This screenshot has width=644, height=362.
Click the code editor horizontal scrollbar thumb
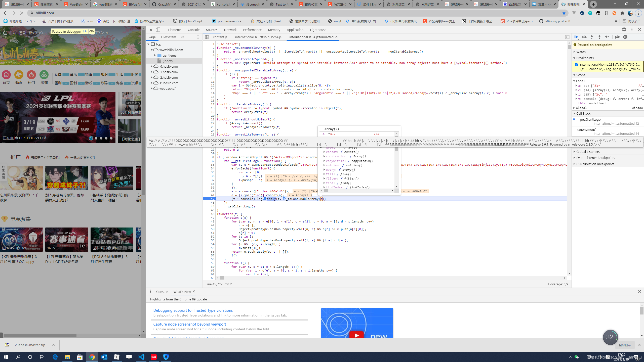tap(222, 278)
